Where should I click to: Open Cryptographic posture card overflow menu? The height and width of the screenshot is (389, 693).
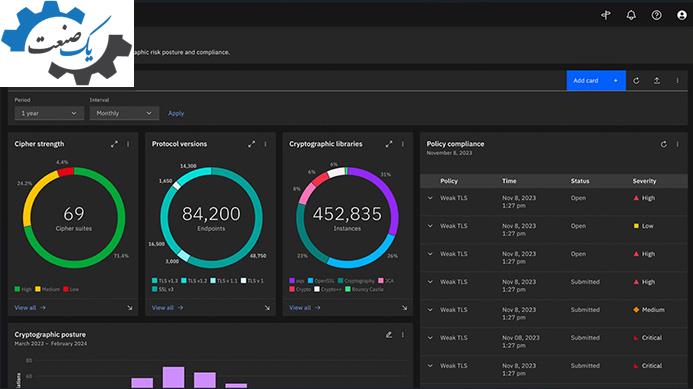click(403, 335)
